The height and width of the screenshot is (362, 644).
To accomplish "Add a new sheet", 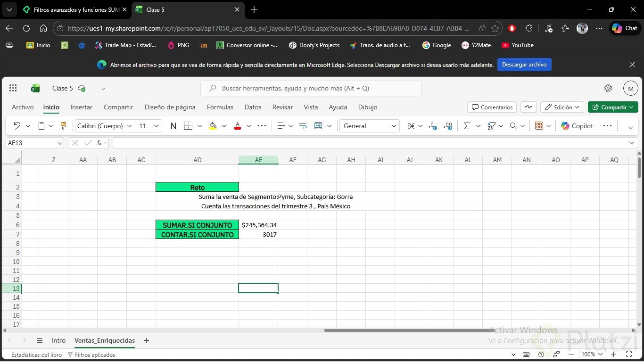I will click(146, 340).
